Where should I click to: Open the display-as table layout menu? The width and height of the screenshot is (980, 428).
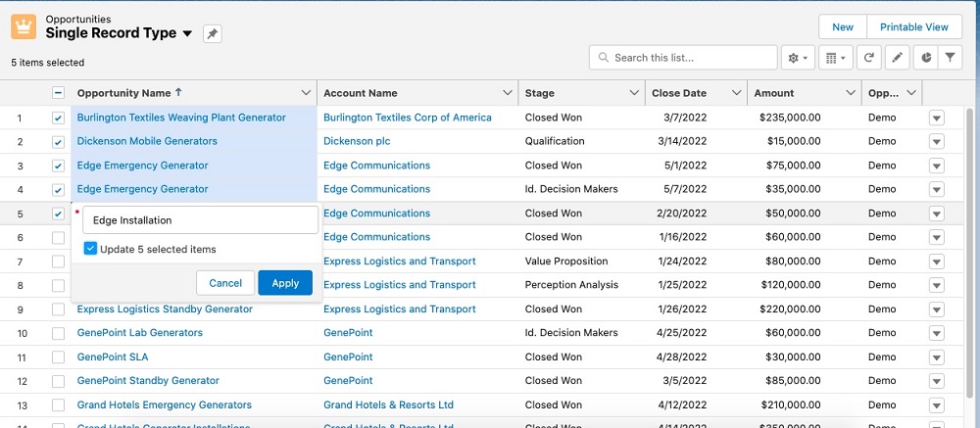click(836, 58)
